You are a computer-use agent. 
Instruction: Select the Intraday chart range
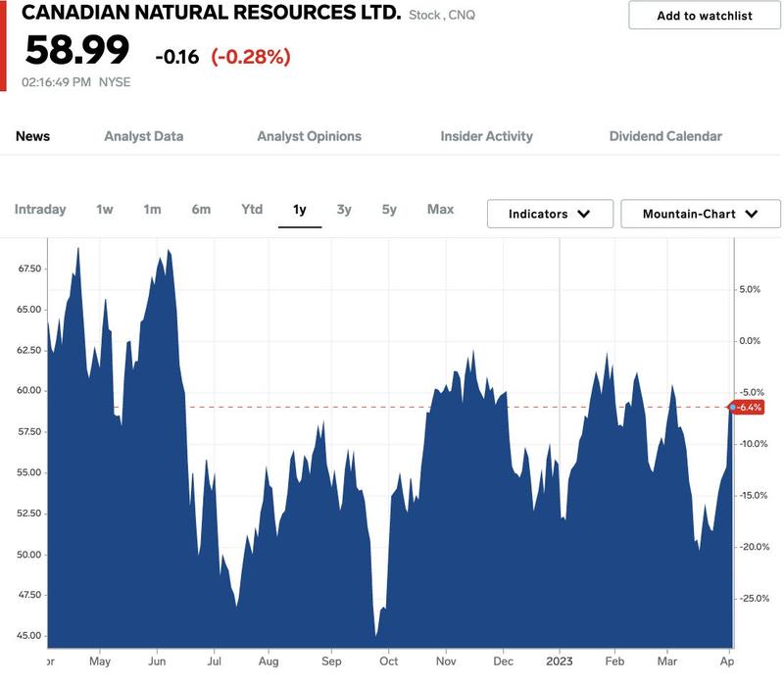click(x=40, y=209)
